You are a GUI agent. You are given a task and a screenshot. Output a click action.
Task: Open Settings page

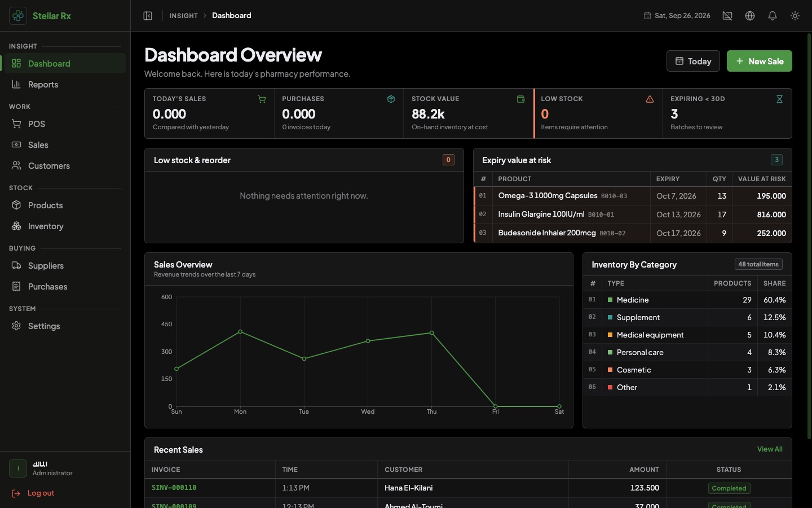(65, 326)
